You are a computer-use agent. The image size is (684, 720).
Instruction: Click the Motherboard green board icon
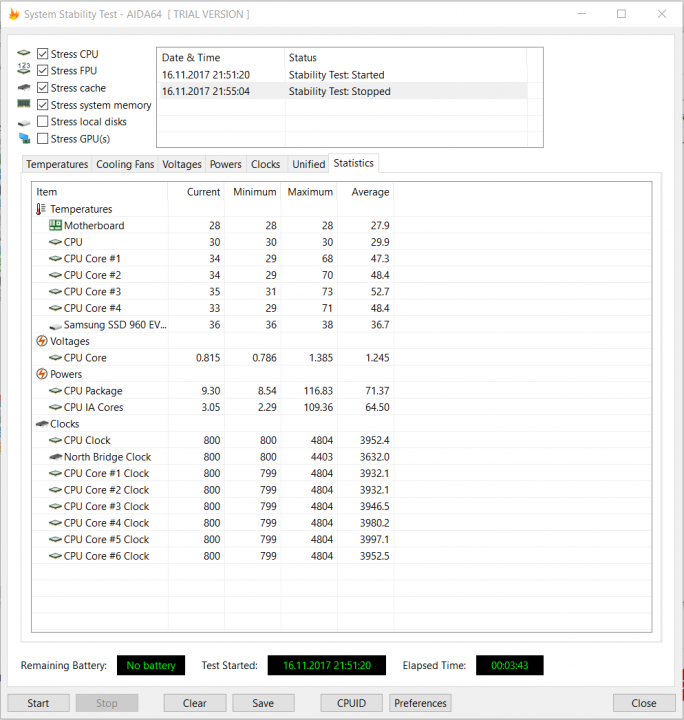56,225
